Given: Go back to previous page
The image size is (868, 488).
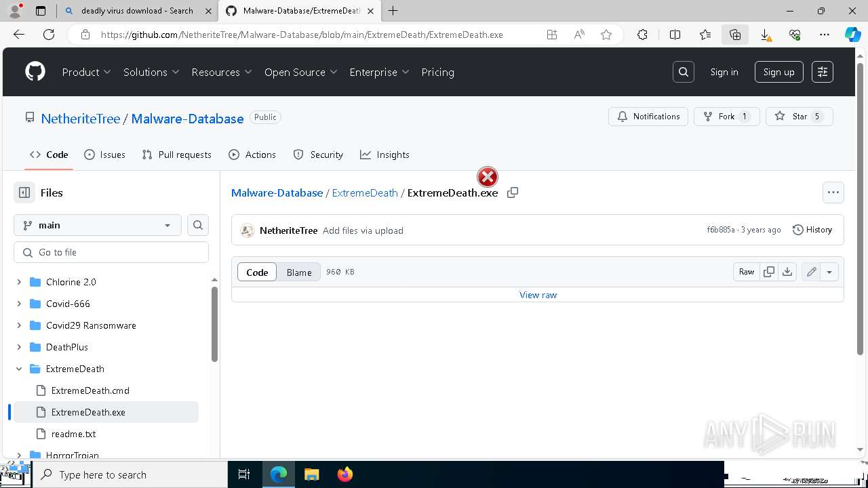Looking at the screenshot, I should pos(19,35).
